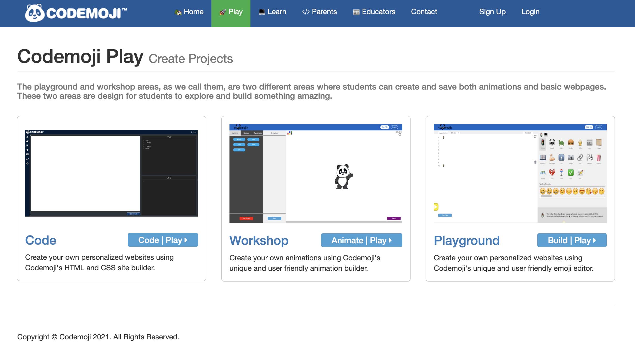Viewport: 635px width, 364px height.
Task: Click the Login link
Action: click(530, 12)
